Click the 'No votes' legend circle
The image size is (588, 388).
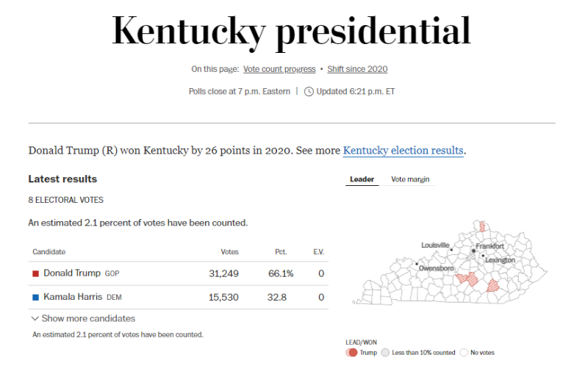[464, 353]
